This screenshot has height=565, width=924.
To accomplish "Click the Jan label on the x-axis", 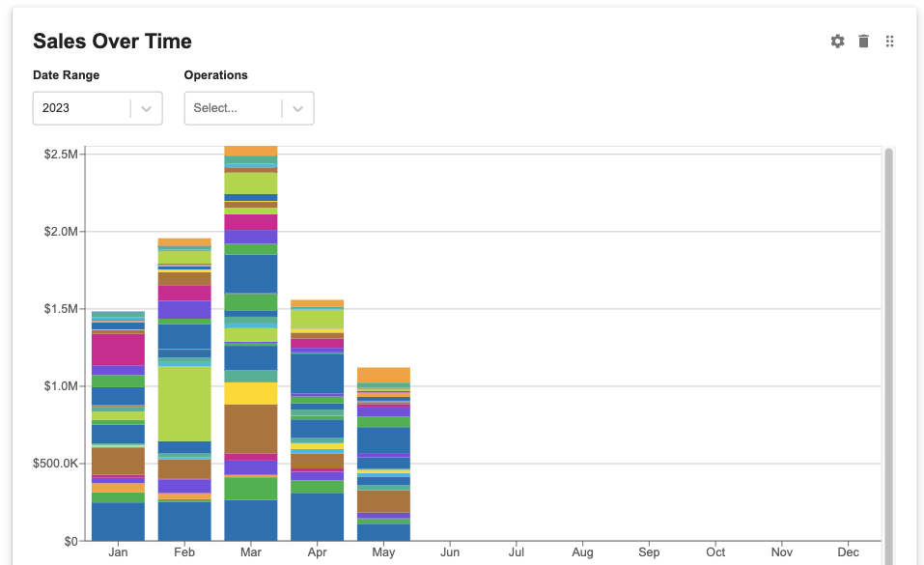I will [118, 552].
